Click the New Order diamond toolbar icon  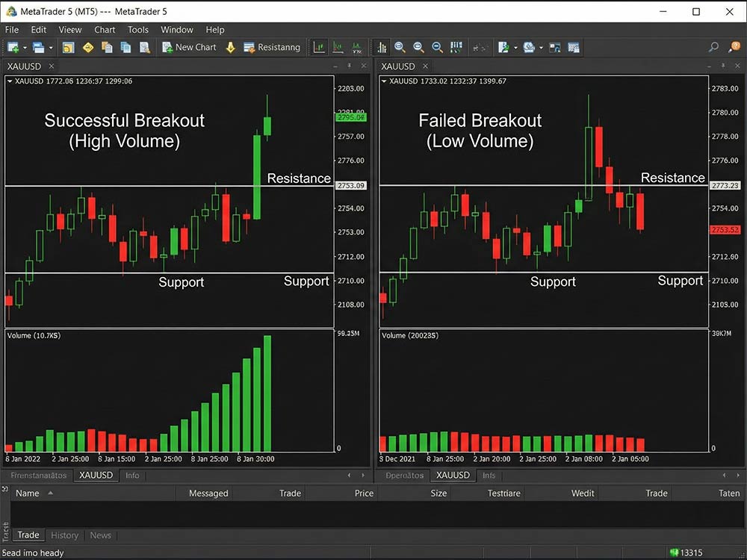pyautogui.click(x=87, y=47)
